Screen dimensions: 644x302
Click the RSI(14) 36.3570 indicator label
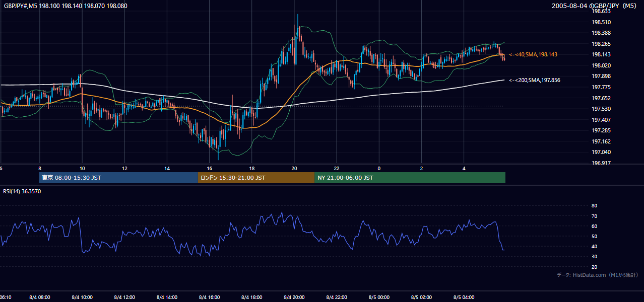click(22, 191)
